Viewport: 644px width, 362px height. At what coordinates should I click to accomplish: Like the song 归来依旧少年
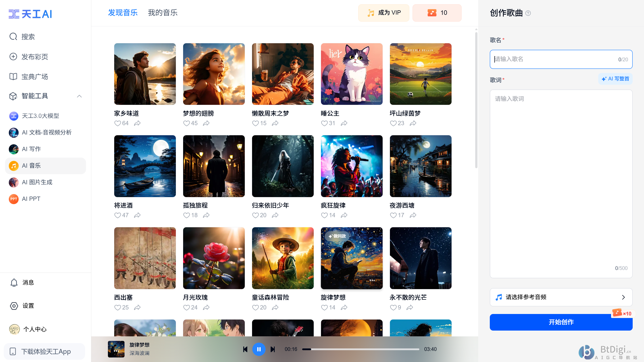256,215
